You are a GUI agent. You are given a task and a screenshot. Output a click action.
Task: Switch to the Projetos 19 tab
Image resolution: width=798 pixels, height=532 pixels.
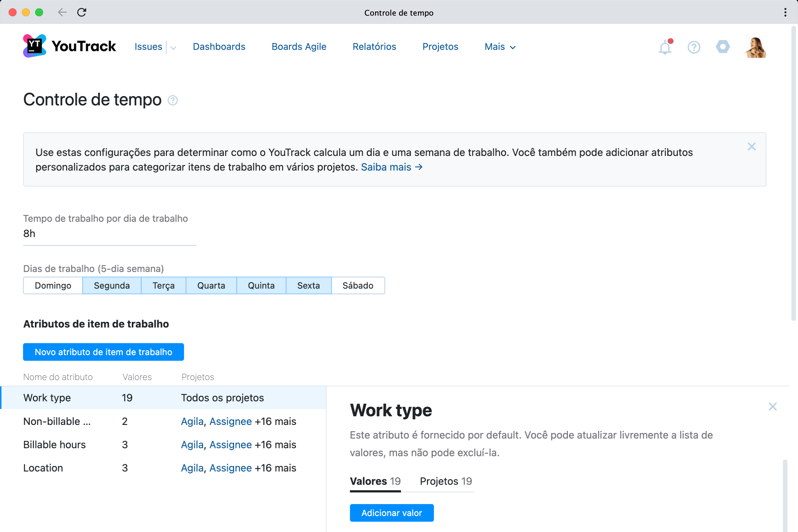(446, 481)
